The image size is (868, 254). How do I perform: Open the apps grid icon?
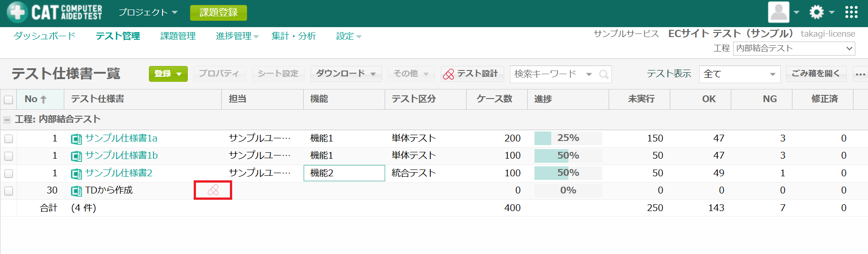point(851,12)
